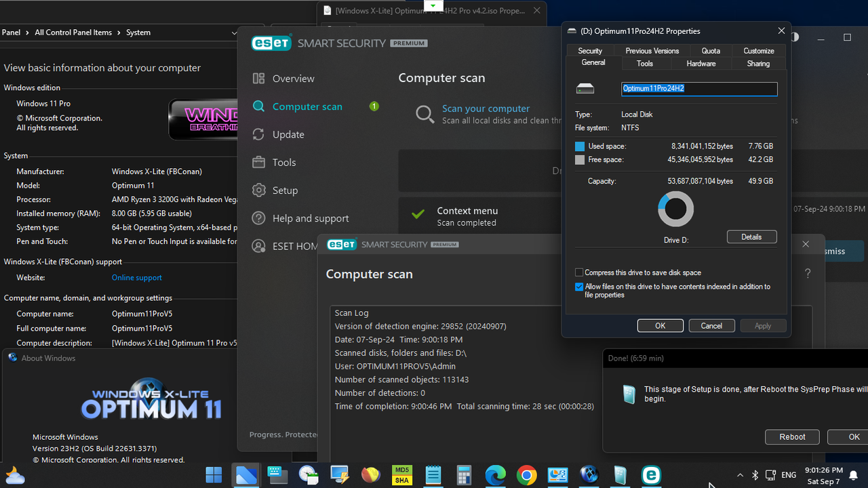Click the System breadcrumb in Control Panel
The image size is (868, 488).
(x=138, y=33)
